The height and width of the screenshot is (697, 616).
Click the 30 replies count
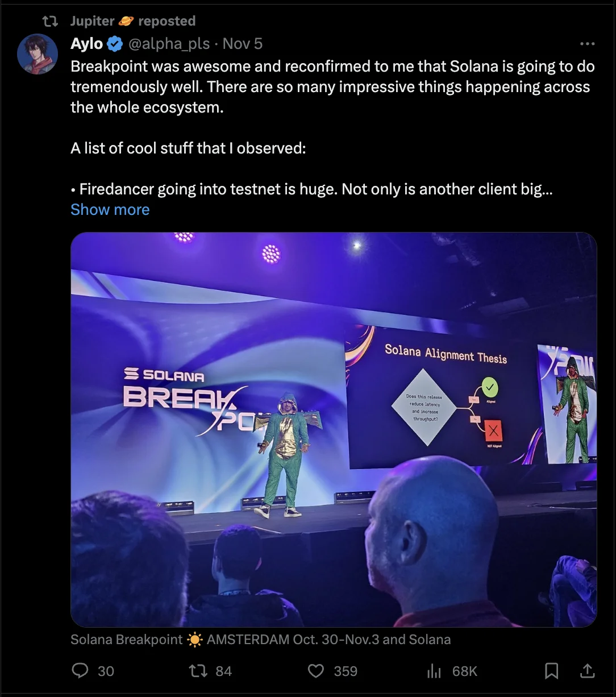click(x=106, y=671)
